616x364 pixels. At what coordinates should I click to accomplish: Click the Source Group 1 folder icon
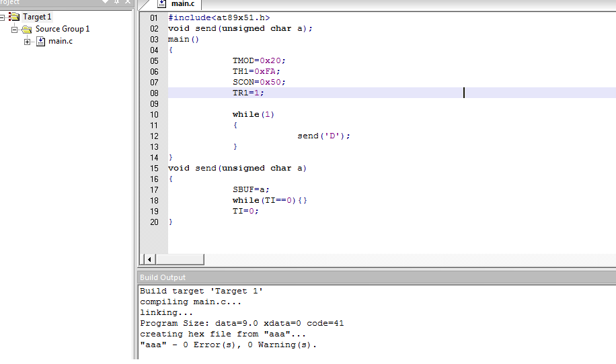tap(27, 29)
